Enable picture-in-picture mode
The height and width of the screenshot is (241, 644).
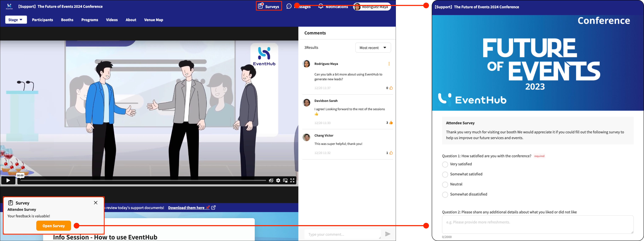tap(285, 180)
